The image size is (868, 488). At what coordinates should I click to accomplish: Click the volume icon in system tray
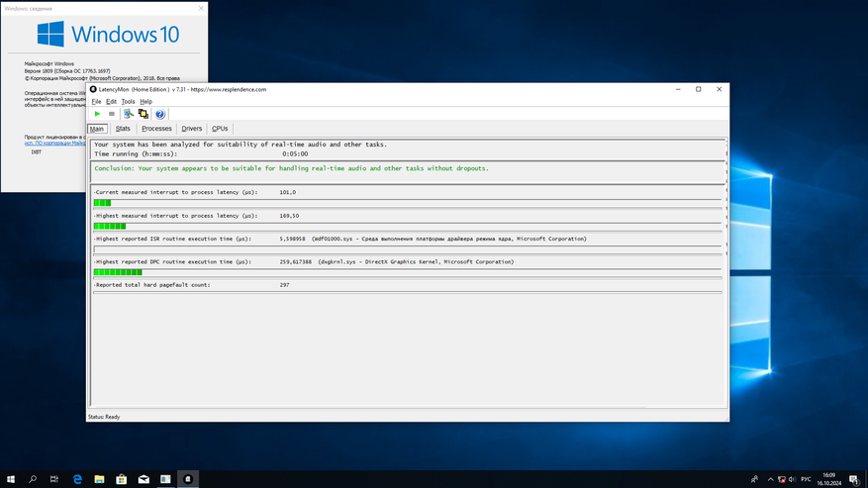793,479
